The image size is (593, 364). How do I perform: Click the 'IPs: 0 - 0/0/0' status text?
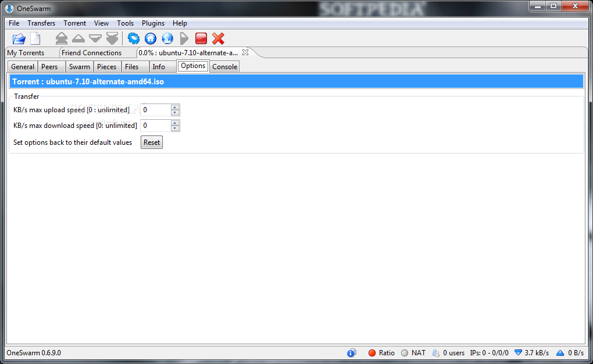[x=490, y=352]
